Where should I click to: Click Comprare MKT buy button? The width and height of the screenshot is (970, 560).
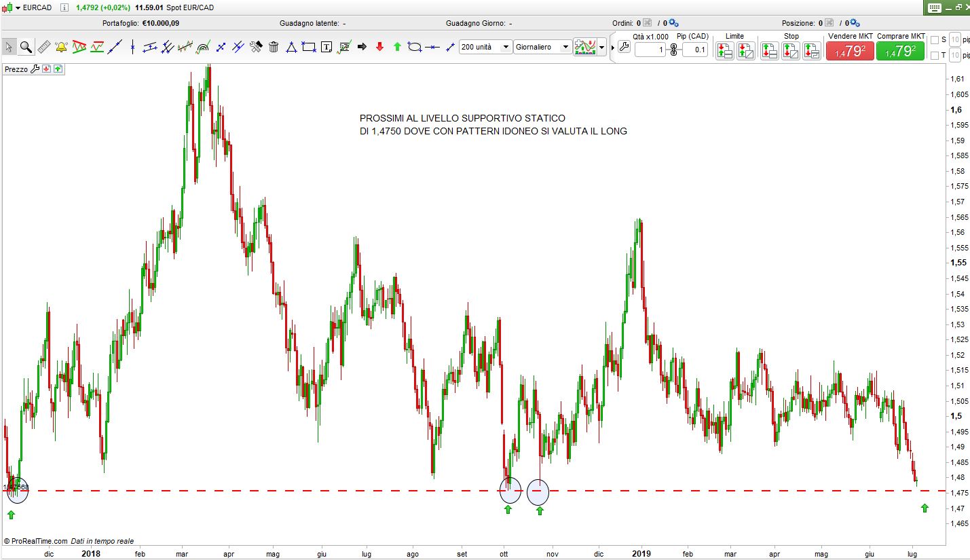(900, 51)
